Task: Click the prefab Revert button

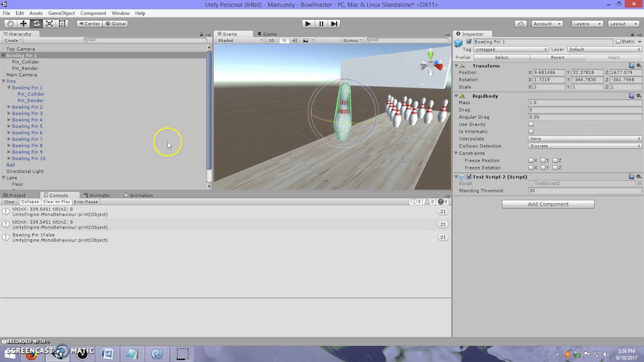Action: [557, 57]
